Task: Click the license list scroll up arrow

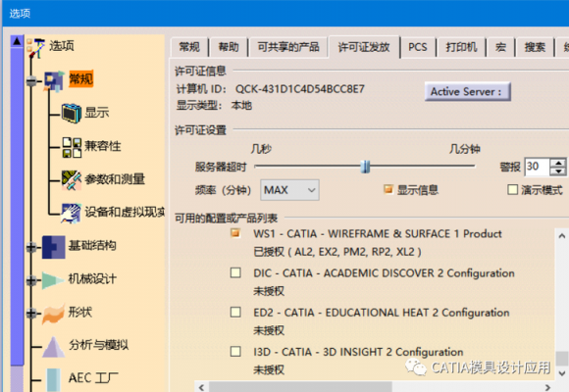Action: click(x=562, y=236)
